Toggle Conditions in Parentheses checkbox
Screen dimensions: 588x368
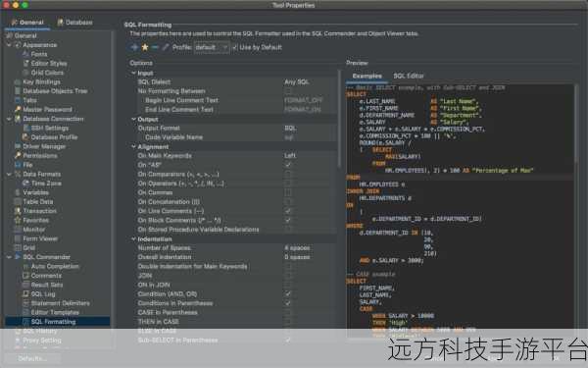coord(287,303)
